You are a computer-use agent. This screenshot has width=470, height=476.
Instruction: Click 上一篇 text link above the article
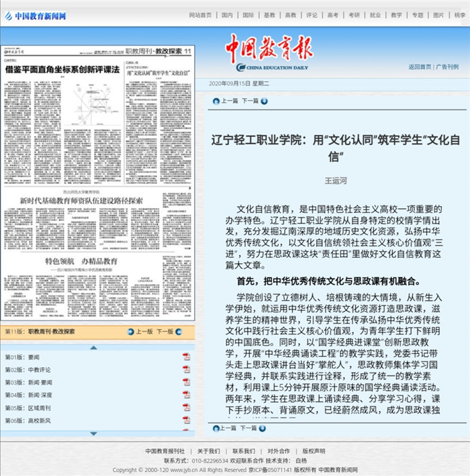pos(229,101)
